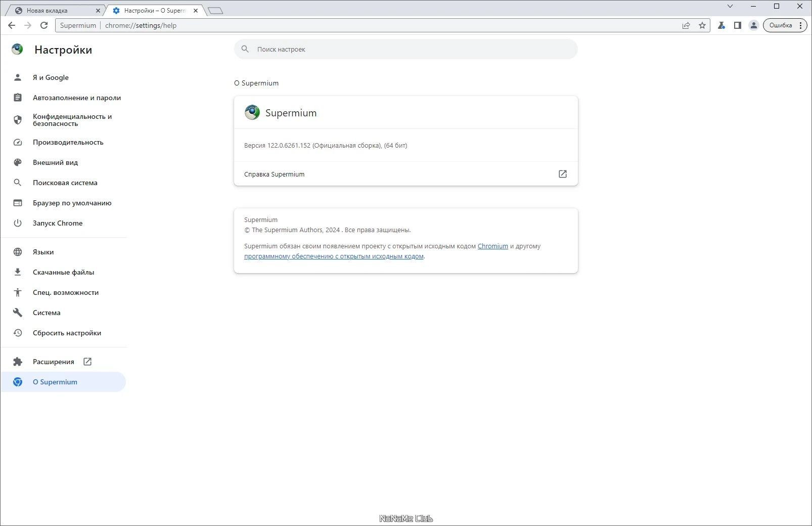Select the О Supermium sidebar item
The image size is (812, 526).
[63, 382]
